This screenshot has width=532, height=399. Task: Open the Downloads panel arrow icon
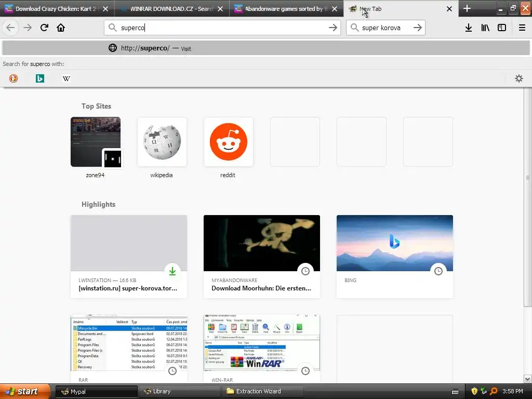pos(469,28)
